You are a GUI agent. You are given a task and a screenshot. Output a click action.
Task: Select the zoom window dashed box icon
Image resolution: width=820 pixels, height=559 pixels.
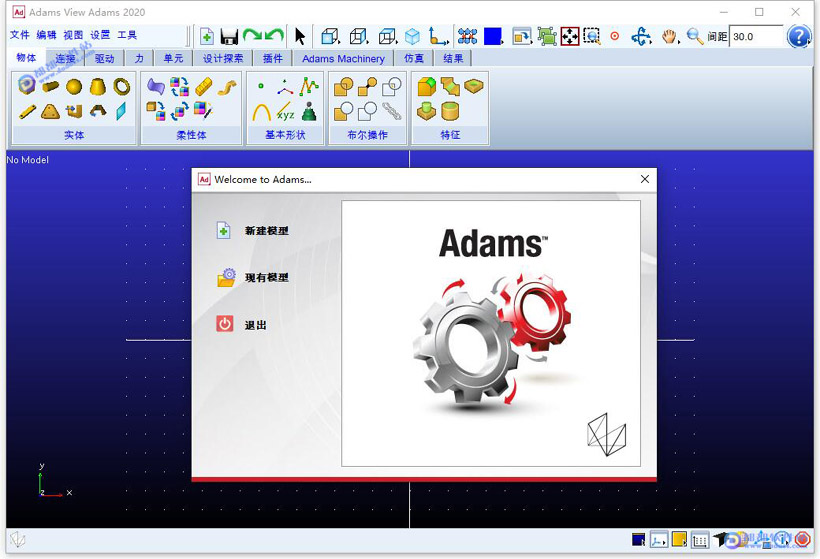(592, 36)
